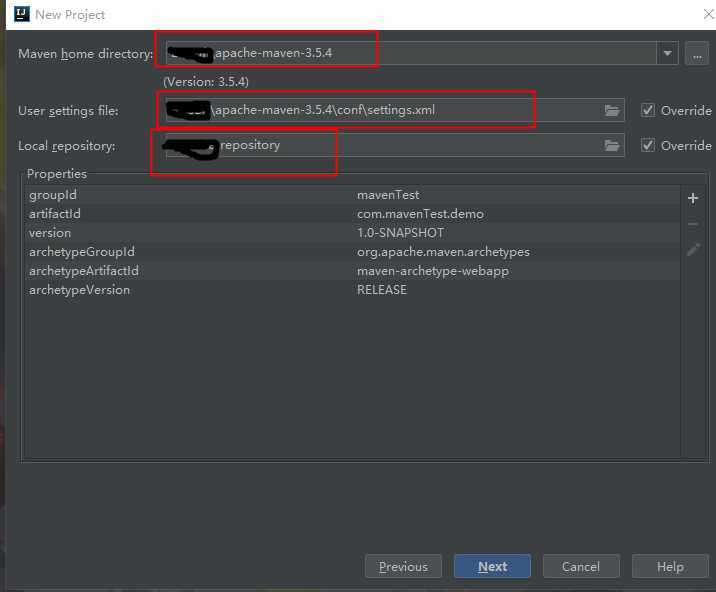Click the Cancel button
The height and width of the screenshot is (592, 716).
(x=581, y=566)
